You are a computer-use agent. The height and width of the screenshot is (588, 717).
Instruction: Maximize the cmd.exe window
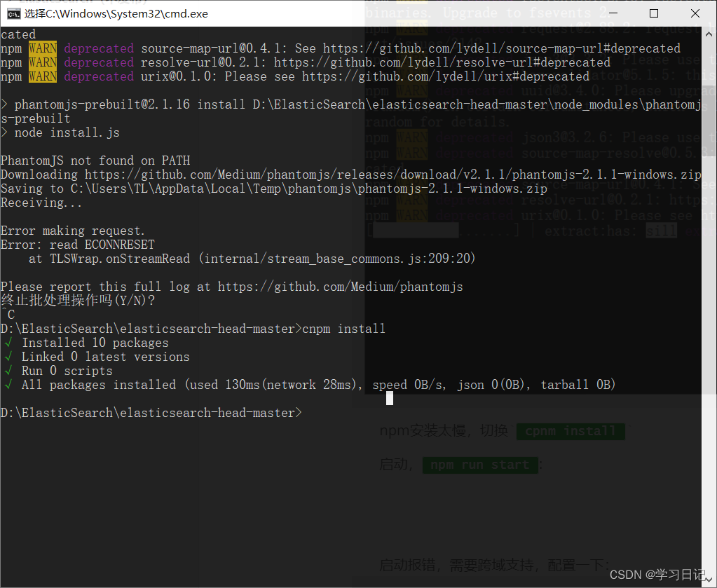(654, 14)
